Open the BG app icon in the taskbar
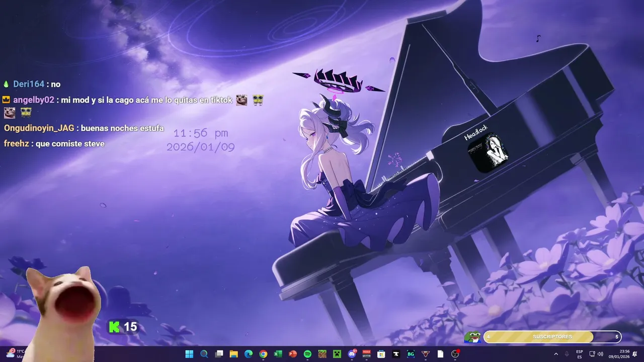The width and height of the screenshot is (644, 362). click(x=411, y=354)
